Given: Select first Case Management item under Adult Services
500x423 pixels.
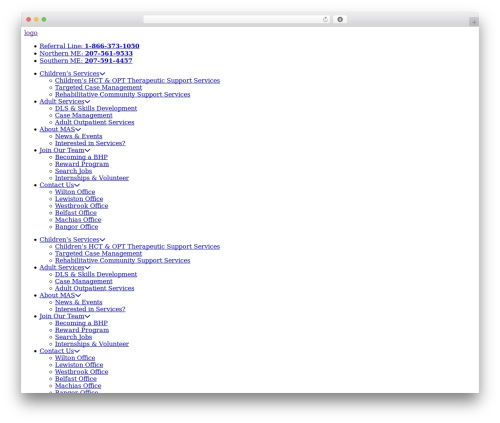Looking at the screenshot, I should (x=84, y=115).
